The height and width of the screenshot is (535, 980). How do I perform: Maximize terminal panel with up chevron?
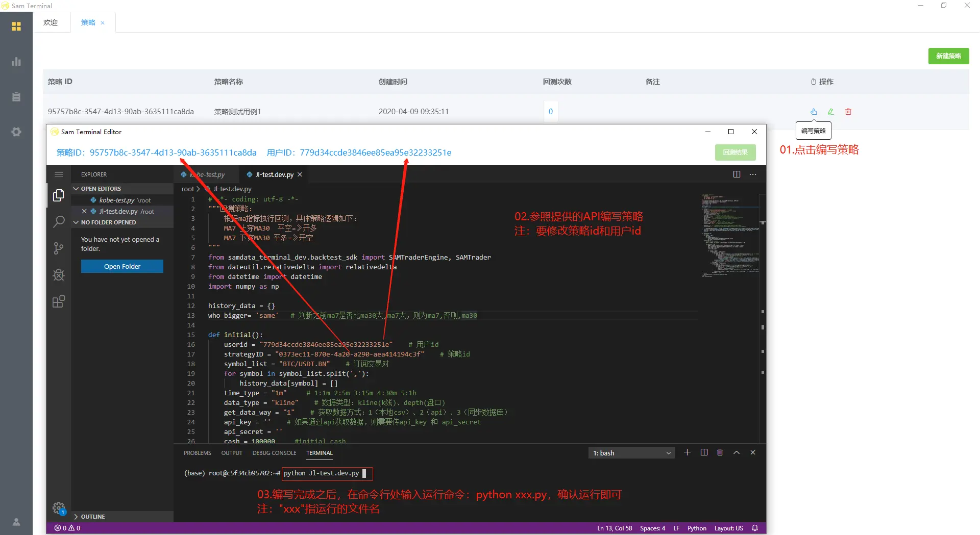[x=737, y=452]
